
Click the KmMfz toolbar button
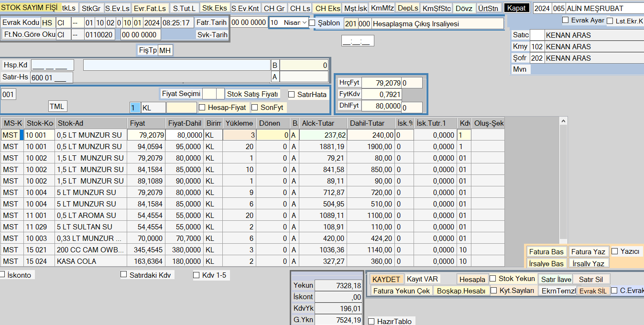click(x=382, y=8)
